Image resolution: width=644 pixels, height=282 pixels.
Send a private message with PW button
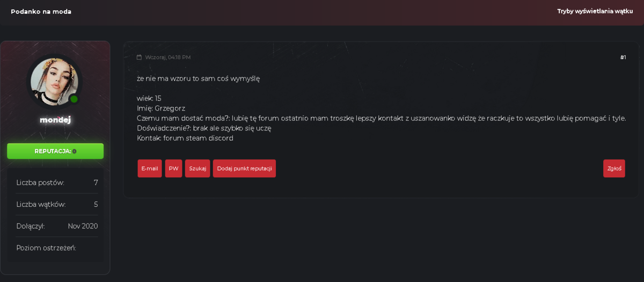tap(173, 168)
